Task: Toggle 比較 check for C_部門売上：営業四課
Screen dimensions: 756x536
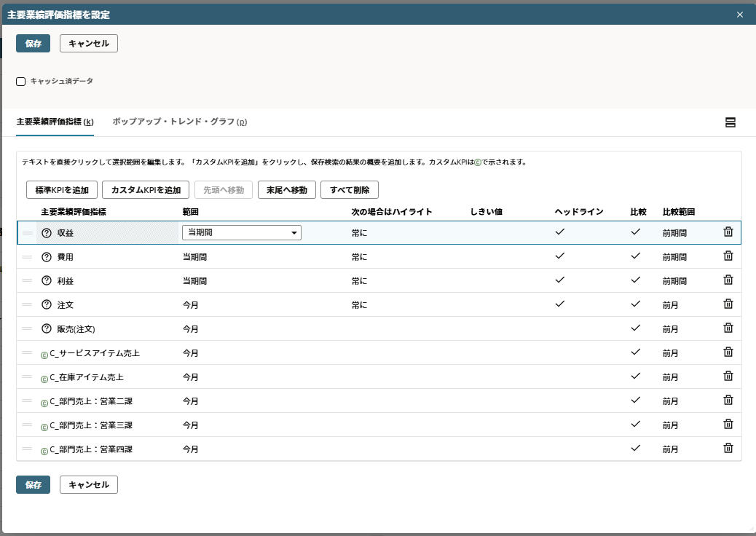Action: click(636, 449)
